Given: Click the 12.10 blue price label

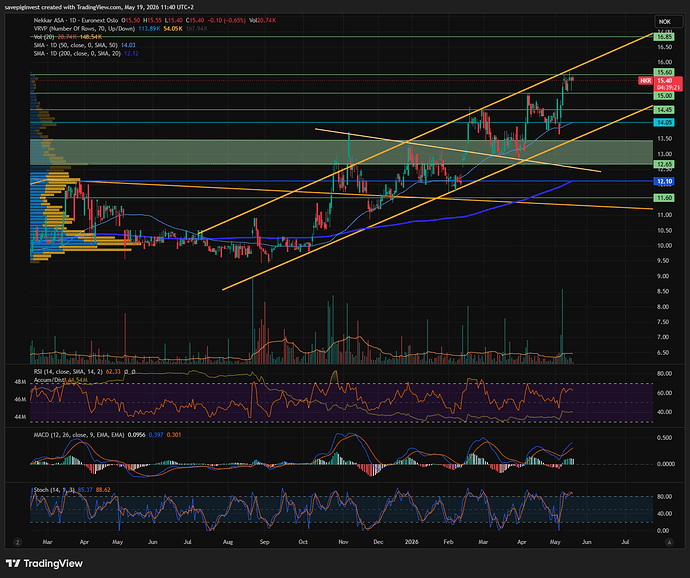Looking at the screenshot, I should click(664, 181).
